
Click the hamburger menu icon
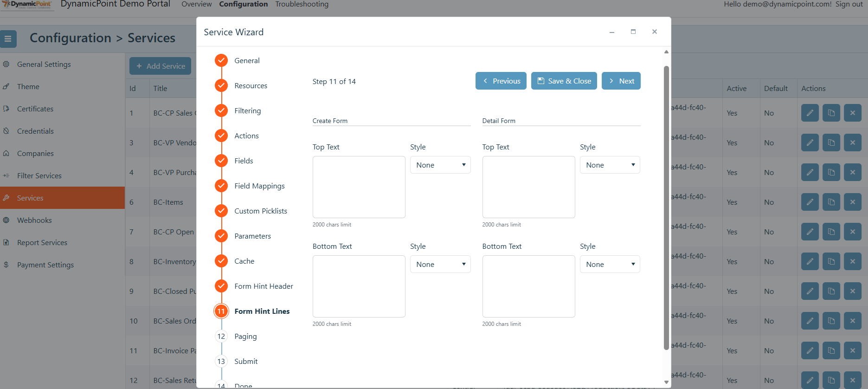pos(8,39)
